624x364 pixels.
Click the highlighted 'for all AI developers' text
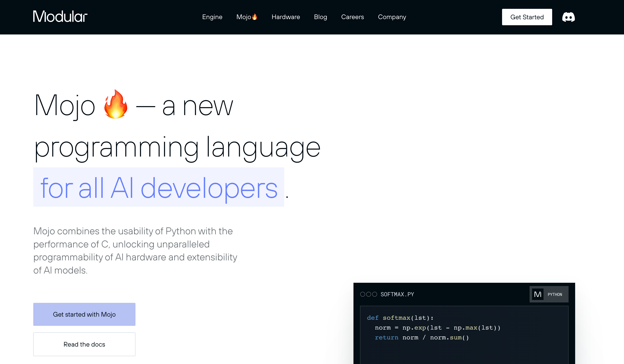coord(158,188)
